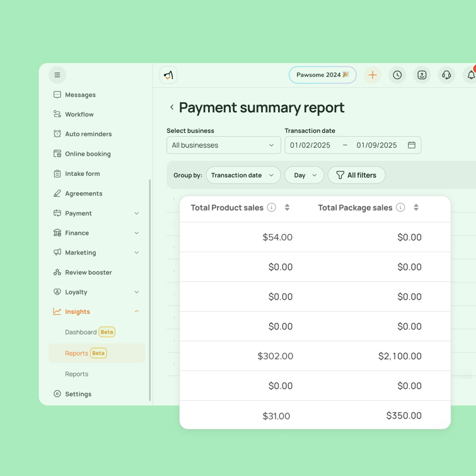The width and height of the screenshot is (476, 476).
Task: Click the Agreements pen icon
Action: (57, 194)
